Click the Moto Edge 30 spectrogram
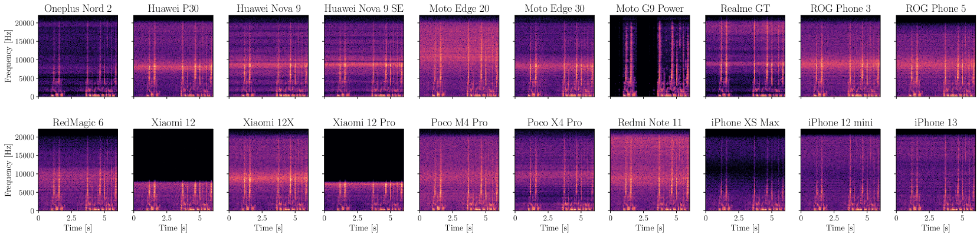The height and width of the screenshot is (237, 980). pos(555,56)
